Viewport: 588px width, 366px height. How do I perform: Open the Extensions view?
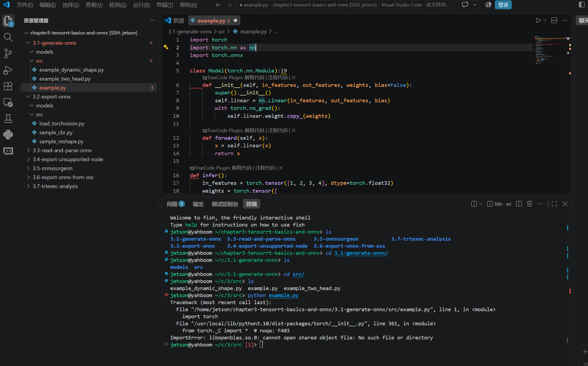coord(8,86)
